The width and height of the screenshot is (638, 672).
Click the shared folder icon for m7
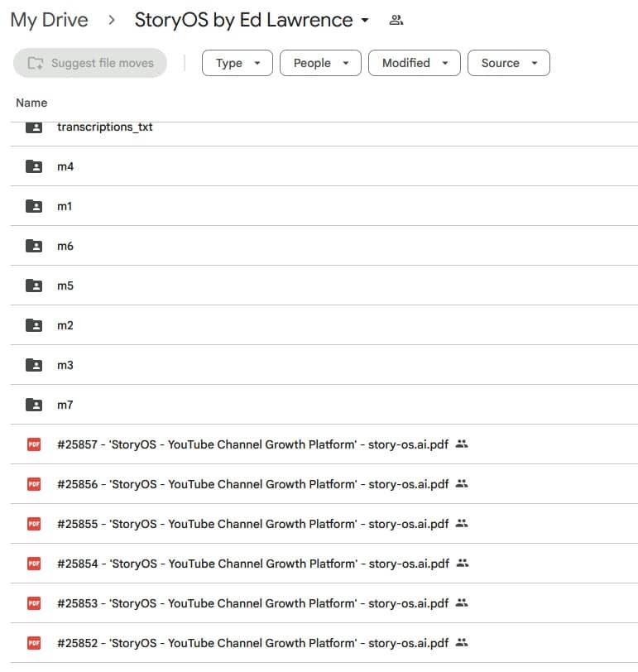[x=34, y=405]
